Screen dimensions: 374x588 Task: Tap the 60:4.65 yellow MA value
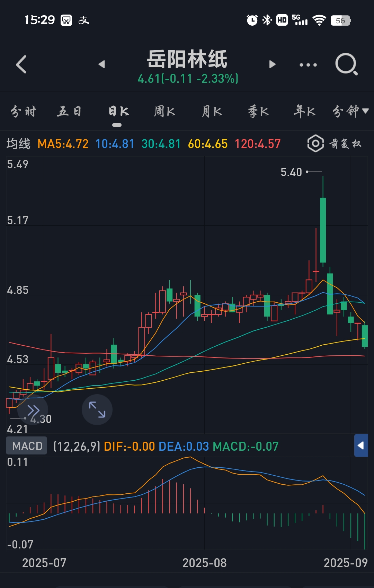coord(208,144)
